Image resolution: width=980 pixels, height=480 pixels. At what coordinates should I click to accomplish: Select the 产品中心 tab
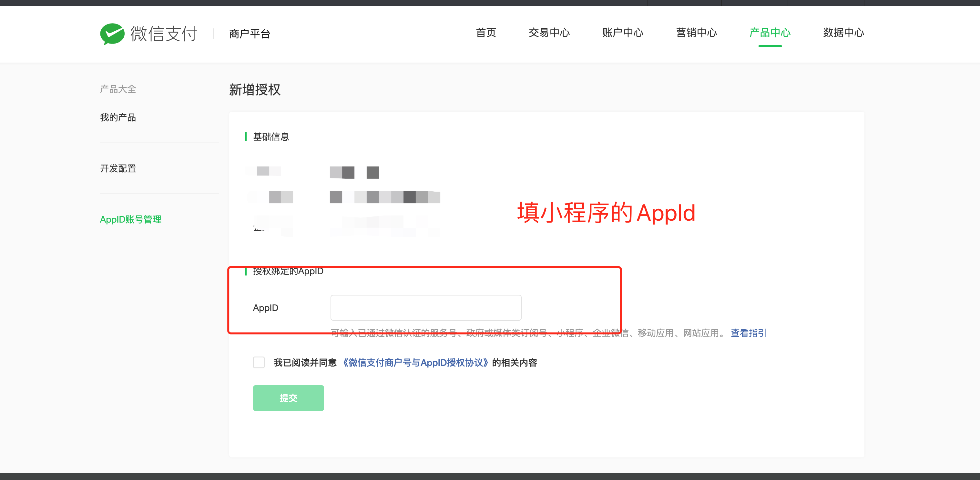click(x=770, y=33)
